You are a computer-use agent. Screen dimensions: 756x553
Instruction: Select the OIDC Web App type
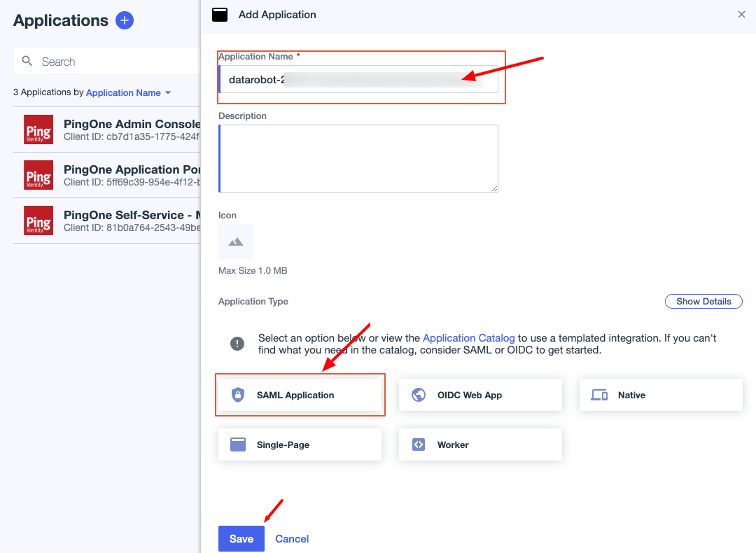pos(480,395)
